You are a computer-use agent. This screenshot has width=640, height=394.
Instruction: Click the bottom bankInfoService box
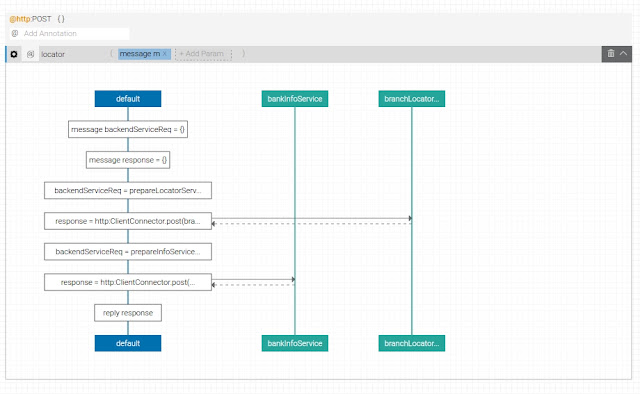(295, 343)
